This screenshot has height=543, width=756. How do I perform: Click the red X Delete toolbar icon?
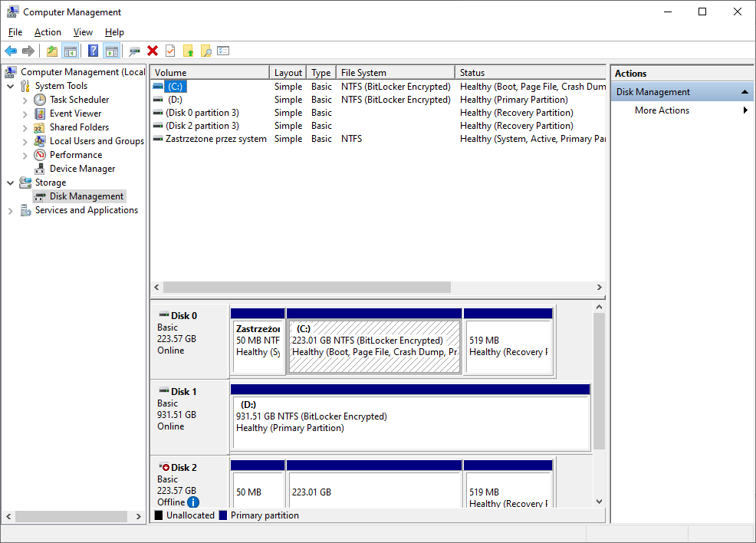click(152, 51)
